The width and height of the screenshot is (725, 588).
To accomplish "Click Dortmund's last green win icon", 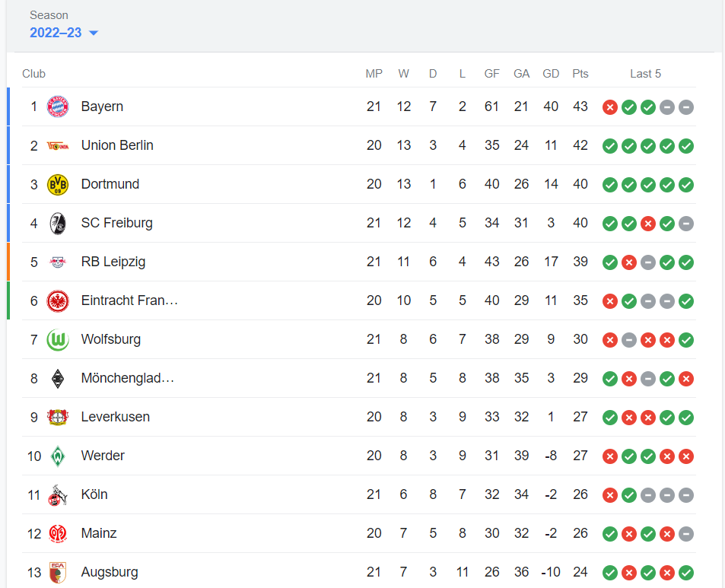I will click(686, 184).
